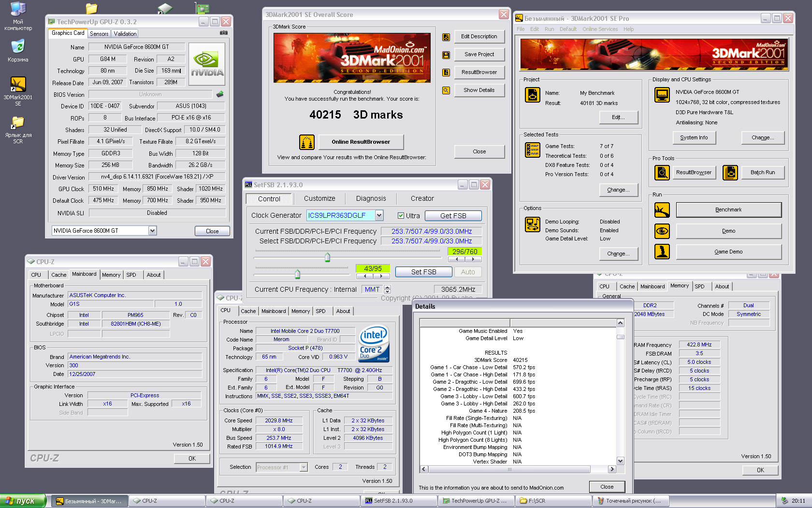
Task: Click the ResultBrowser icon in score window
Action: point(446,73)
